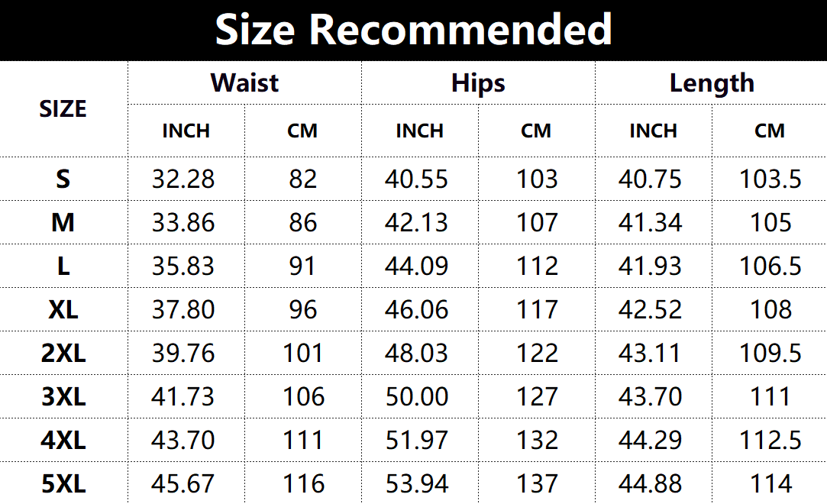Select the L size row label
Screen dimensions: 827x504
tap(63, 266)
